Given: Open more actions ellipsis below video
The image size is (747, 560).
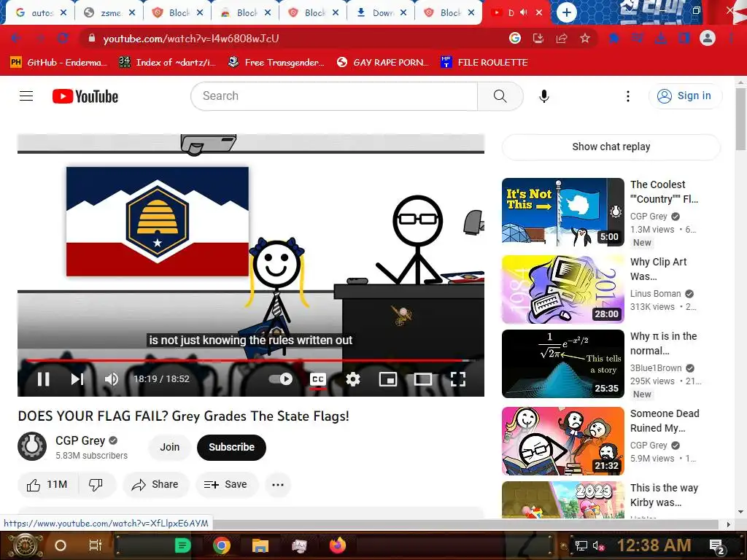Looking at the screenshot, I should (278, 485).
